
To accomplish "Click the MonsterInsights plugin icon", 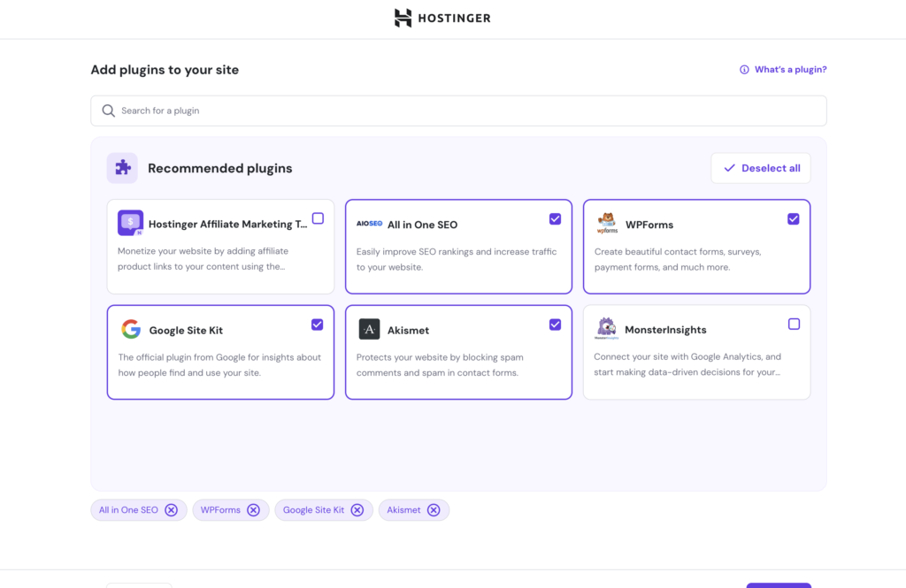I will tap(607, 329).
